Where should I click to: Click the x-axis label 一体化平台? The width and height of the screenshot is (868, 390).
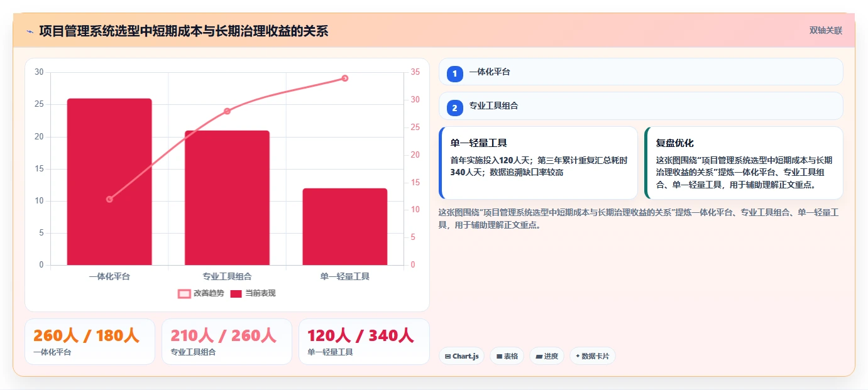[x=109, y=276]
